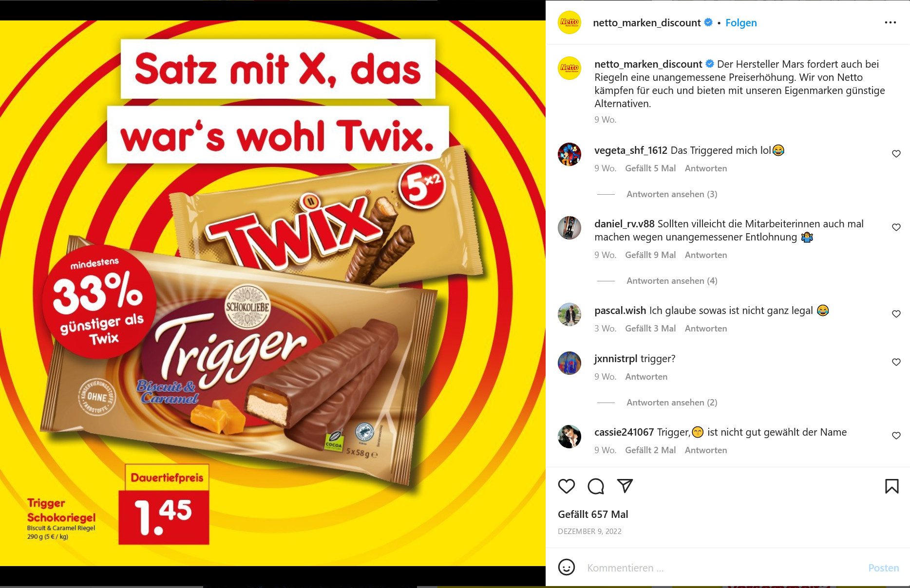Open comment bubble icon below post
Image resolution: width=910 pixels, height=588 pixels.
coord(595,486)
